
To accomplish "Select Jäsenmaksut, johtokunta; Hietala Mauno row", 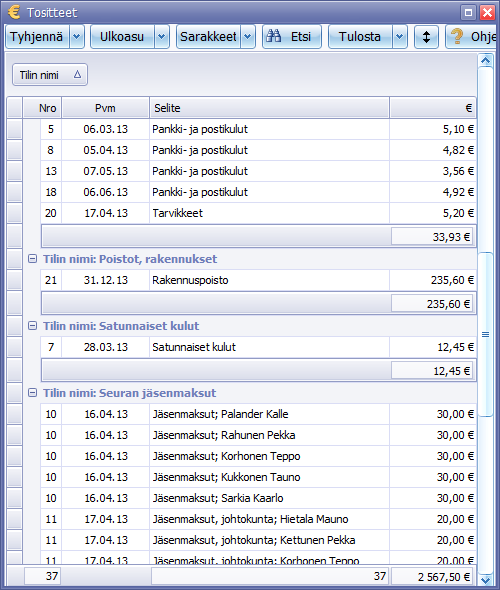I will [x=258, y=520].
